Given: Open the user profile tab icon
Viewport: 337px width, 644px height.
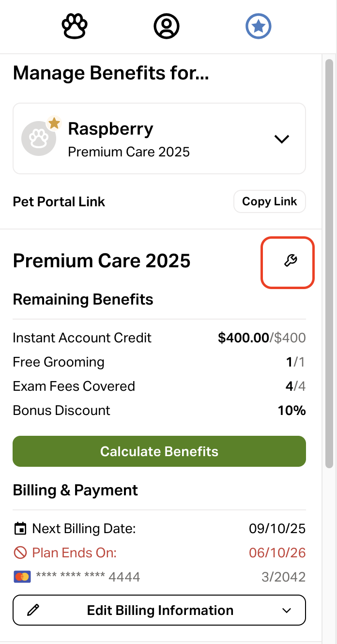Looking at the screenshot, I should coord(167,27).
